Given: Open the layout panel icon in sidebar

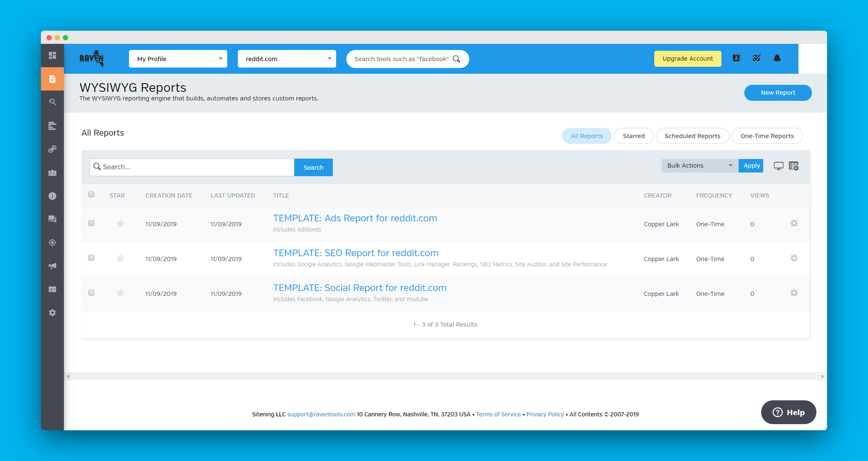Looking at the screenshot, I should click(x=52, y=289).
